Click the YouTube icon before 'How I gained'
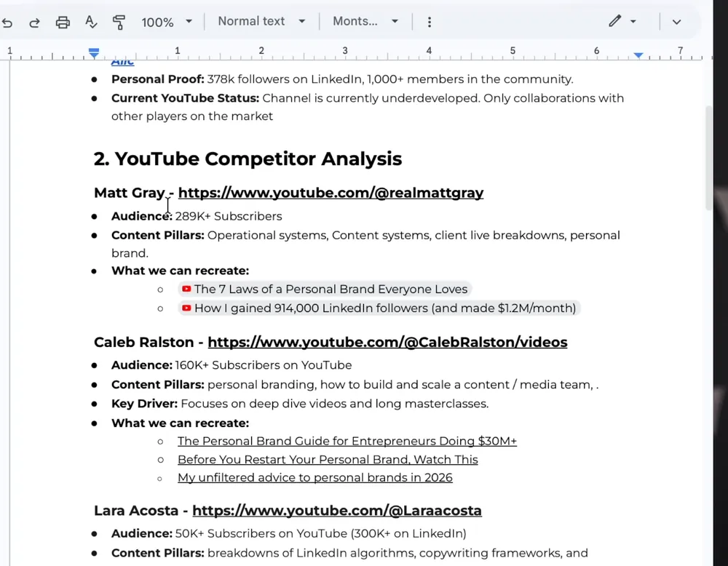 (186, 308)
